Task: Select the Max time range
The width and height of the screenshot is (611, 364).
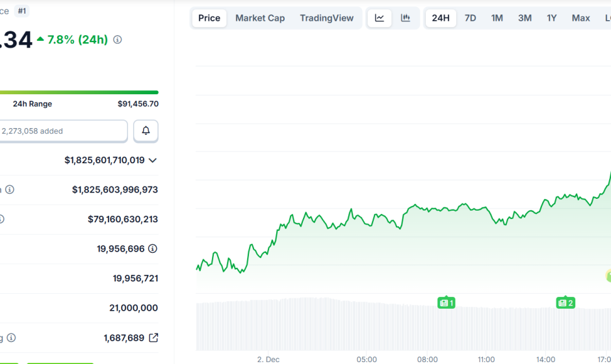Action: (x=581, y=18)
